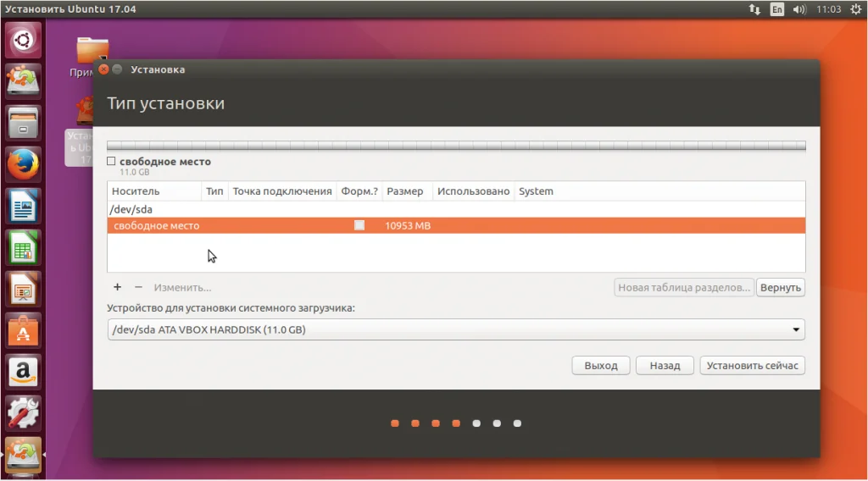This screenshot has width=868, height=481.
Task: Click Тип column header
Action: (214, 191)
